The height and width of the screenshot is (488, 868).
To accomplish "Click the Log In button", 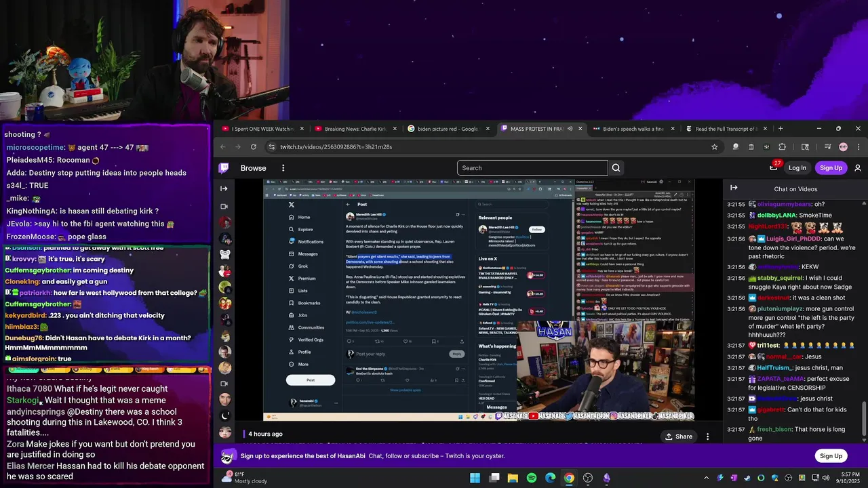I will (x=797, y=168).
